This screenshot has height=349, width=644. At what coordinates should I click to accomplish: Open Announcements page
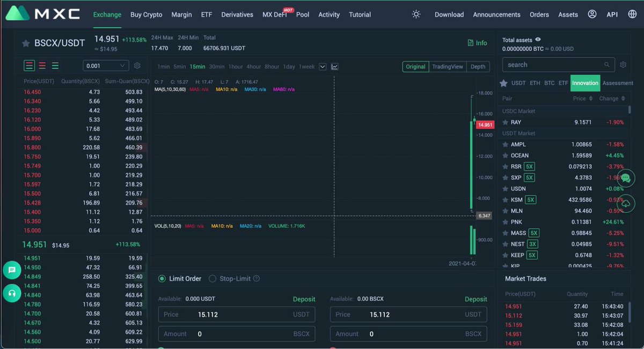point(496,14)
